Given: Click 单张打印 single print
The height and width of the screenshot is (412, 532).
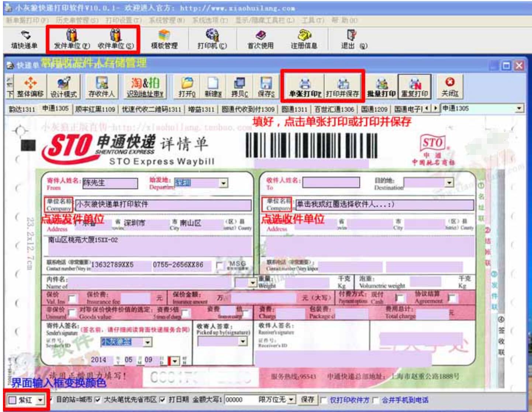Looking at the screenshot, I should pos(305,87).
